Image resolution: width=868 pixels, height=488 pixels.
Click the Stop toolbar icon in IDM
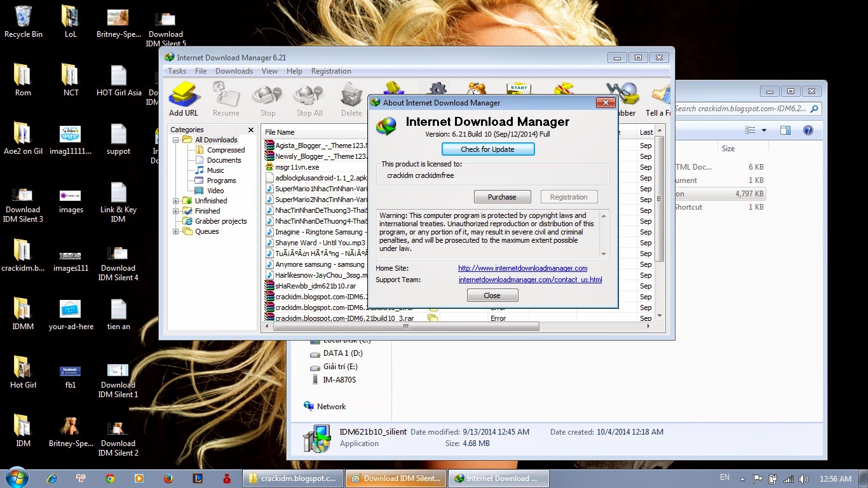pyautogui.click(x=268, y=100)
